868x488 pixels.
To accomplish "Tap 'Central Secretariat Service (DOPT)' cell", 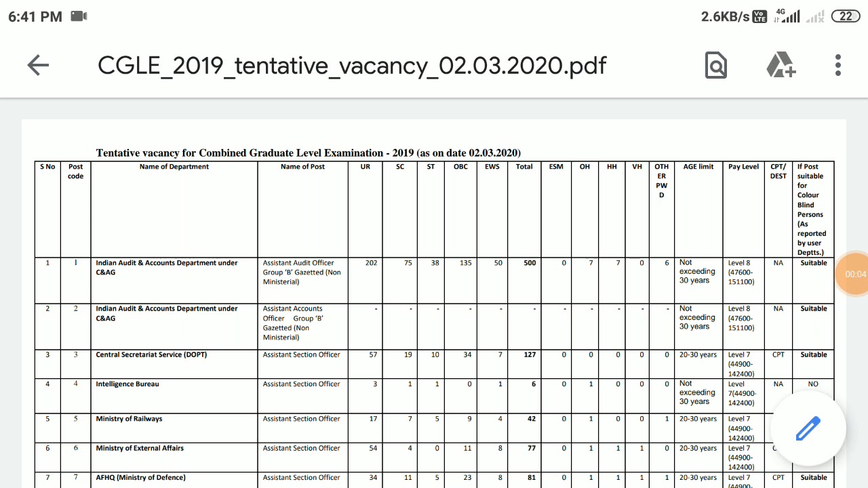I will click(151, 354).
